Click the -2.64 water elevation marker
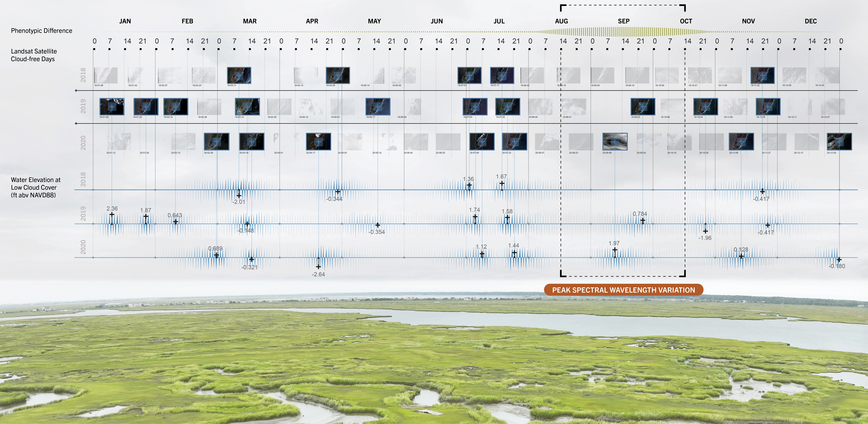868x424 pixels. click(318, 267)
